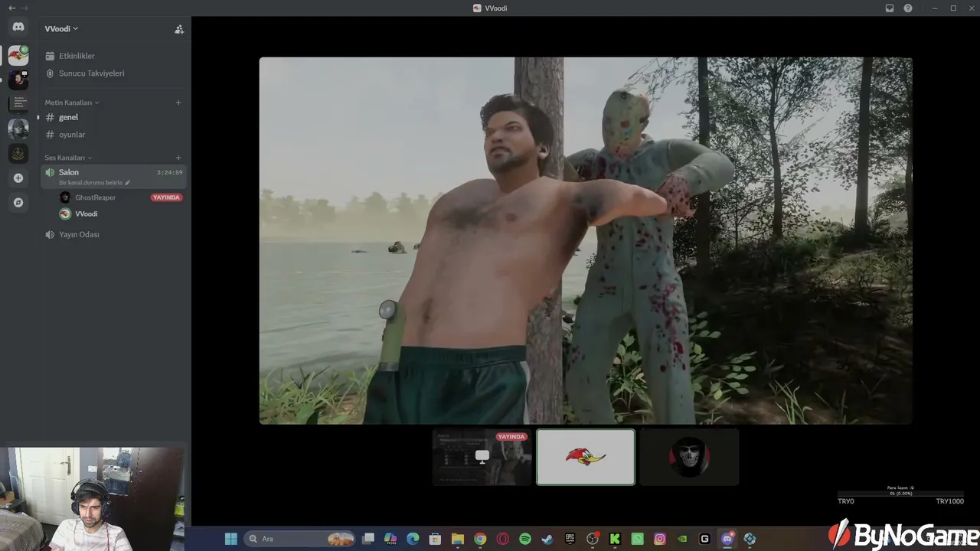The width and height of the screenshot is (980, 551).
Task: Open Etkinlikler events list
Action: [x=115, y=56]
